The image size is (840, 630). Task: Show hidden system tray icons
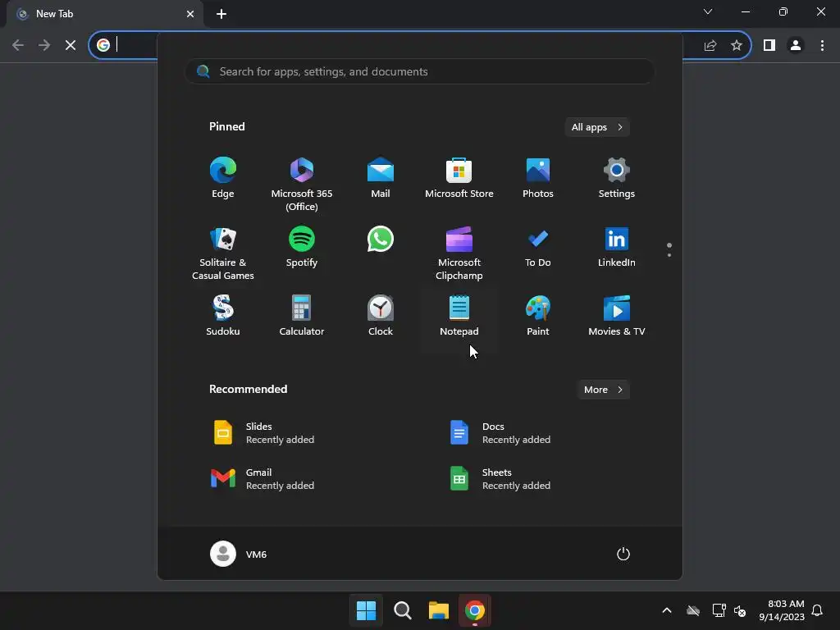point(667,610)
